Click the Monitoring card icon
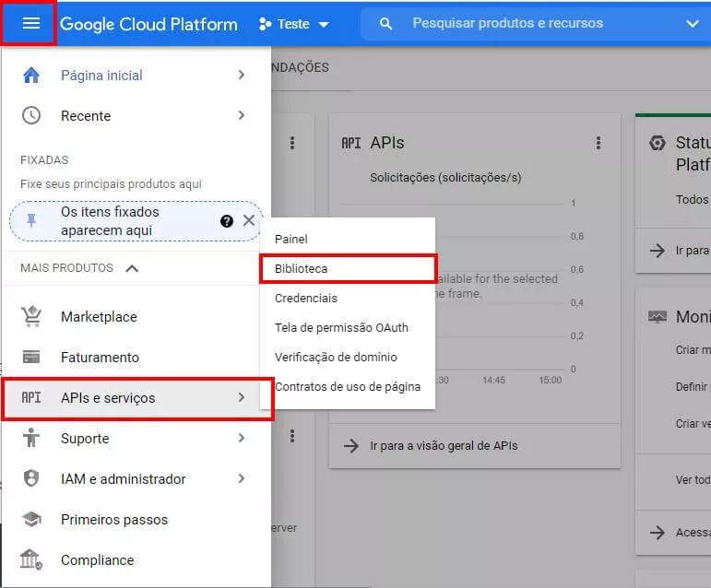This screenshot has width=711, height=588. pos(657,317)
